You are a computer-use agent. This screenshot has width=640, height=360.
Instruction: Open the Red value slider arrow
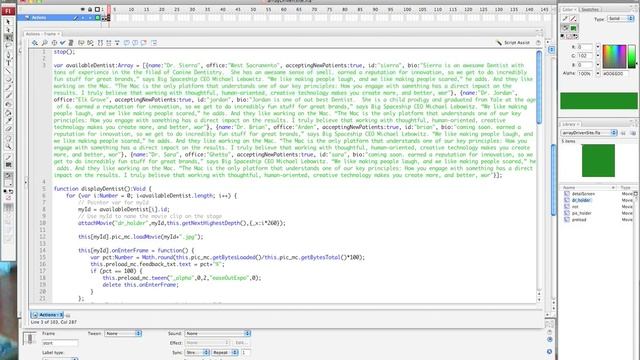coord(598,47)
